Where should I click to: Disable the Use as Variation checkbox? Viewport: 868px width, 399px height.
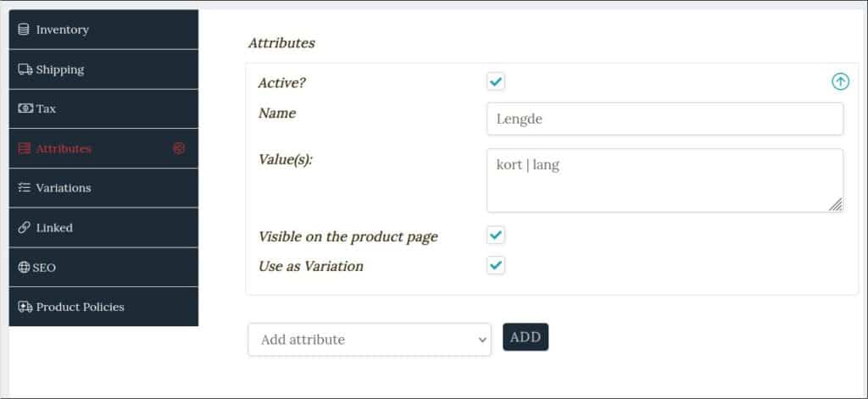[496, 266]
